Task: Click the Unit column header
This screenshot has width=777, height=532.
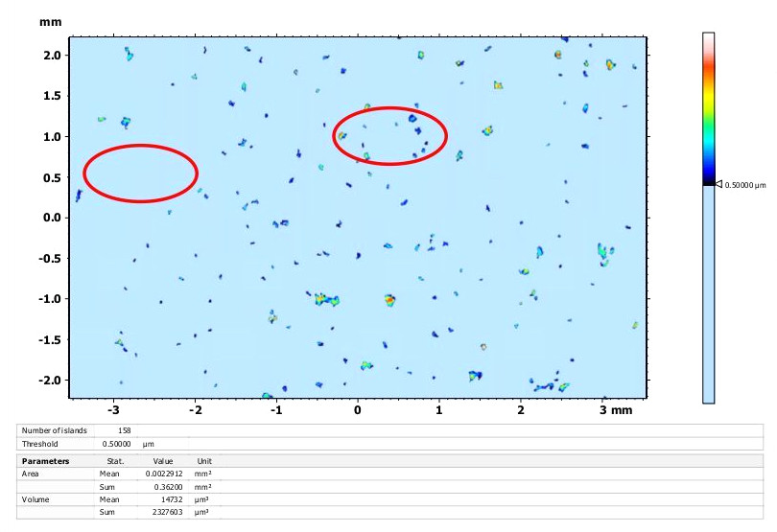Action: click(x=204, y=460)
